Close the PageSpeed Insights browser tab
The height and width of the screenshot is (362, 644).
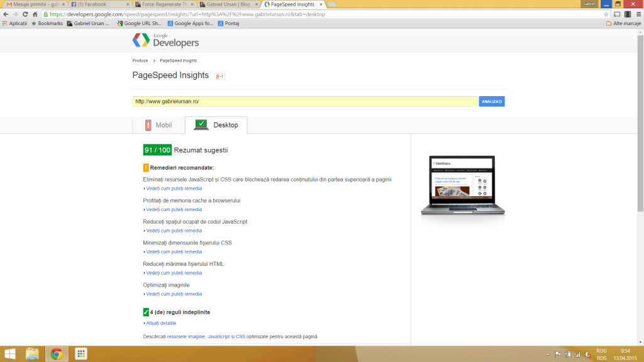(321, 4)
